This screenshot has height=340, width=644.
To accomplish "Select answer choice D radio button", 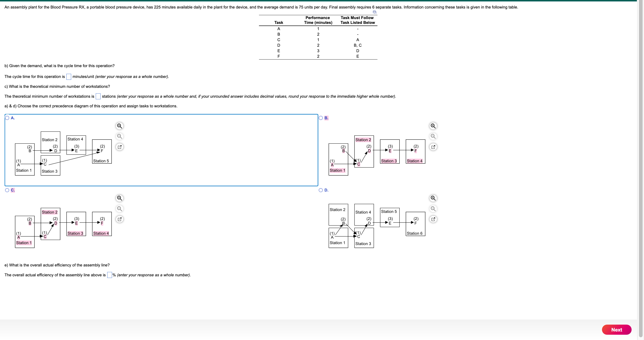I will 321,190.
